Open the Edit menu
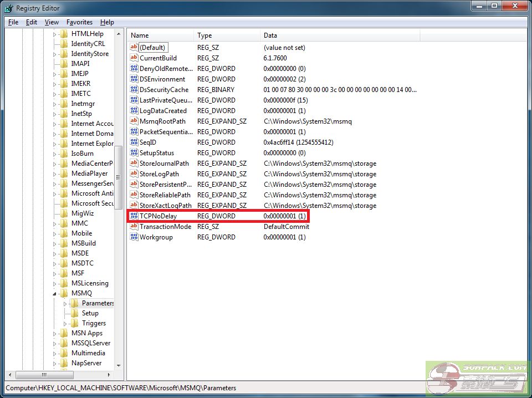 [x=32, y=22]
